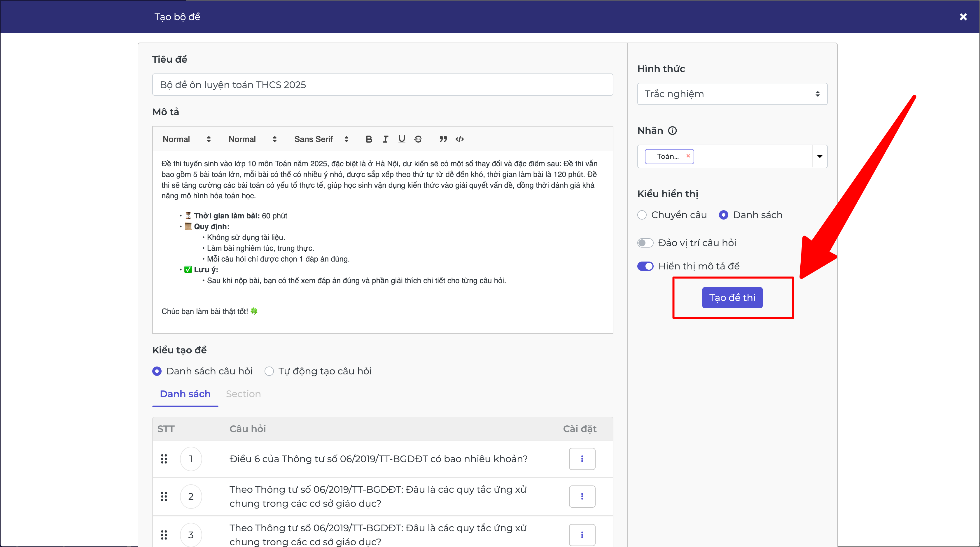Open the Hình thức Trắc nghiệm dropdown
This screenshot has height=547, width=980.
[732, 94]
